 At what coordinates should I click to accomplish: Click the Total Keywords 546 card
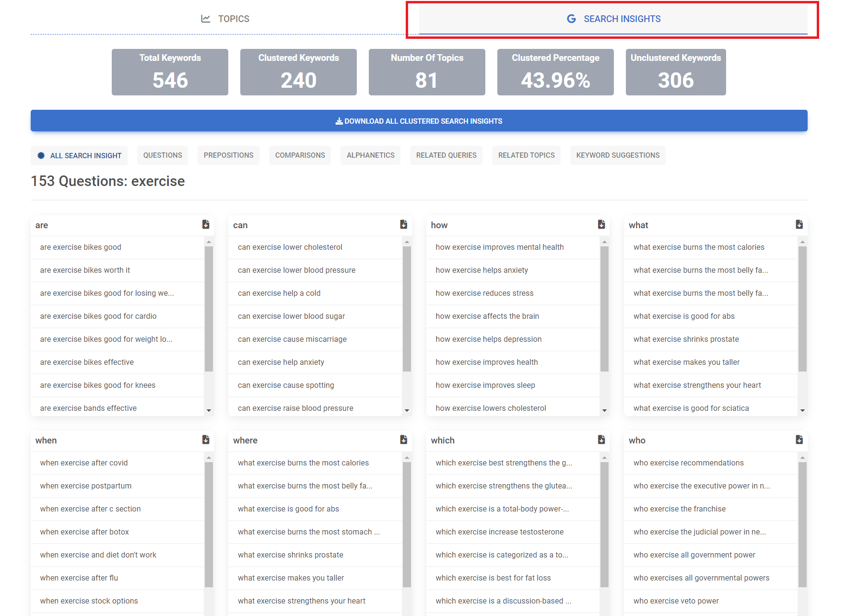(170, 72)
